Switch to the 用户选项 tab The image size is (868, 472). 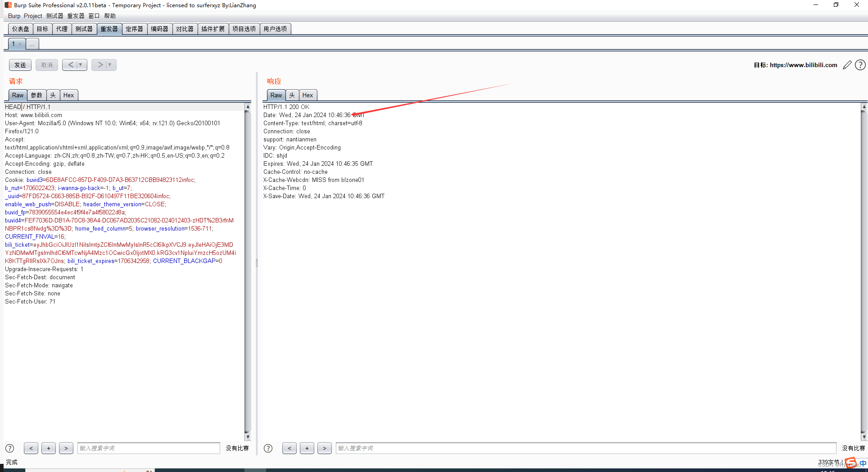(x=275, y=29)
